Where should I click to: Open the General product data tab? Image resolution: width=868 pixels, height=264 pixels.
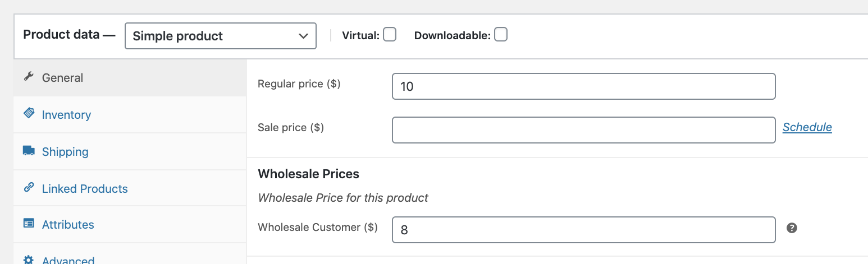click(x=62, y=78)
